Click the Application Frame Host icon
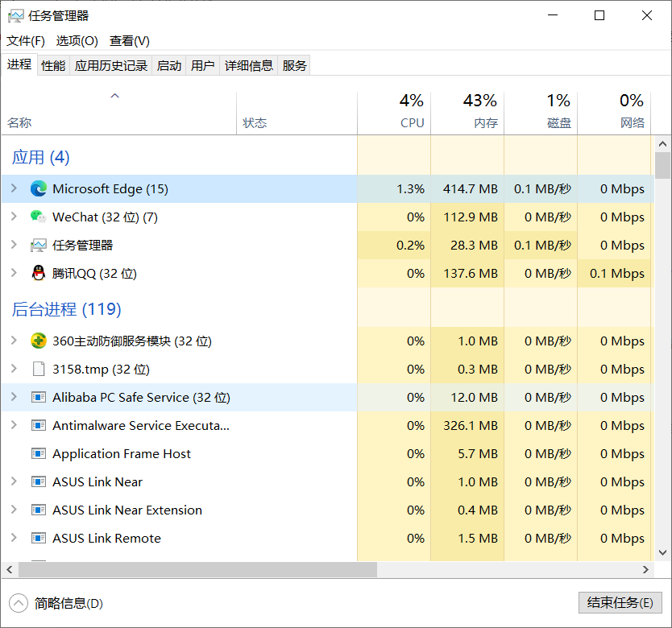Viewport: 672px width, 628px height. click(x=39, y=453)
